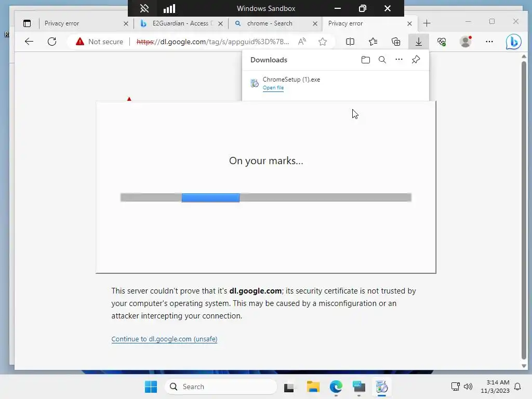Screen dimensions: 532x399
Task: Open a new browser tab
Action: [x=427, y=23]
